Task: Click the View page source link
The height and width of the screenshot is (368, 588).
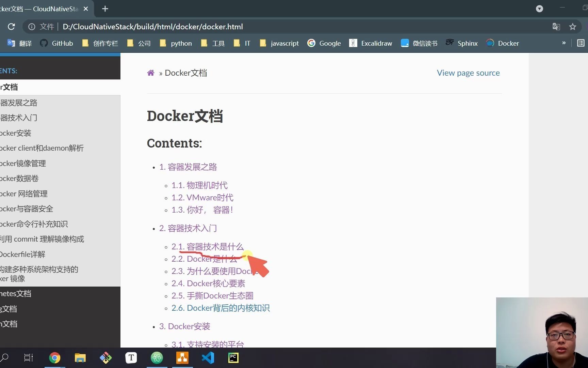Action: coord(468,73)
